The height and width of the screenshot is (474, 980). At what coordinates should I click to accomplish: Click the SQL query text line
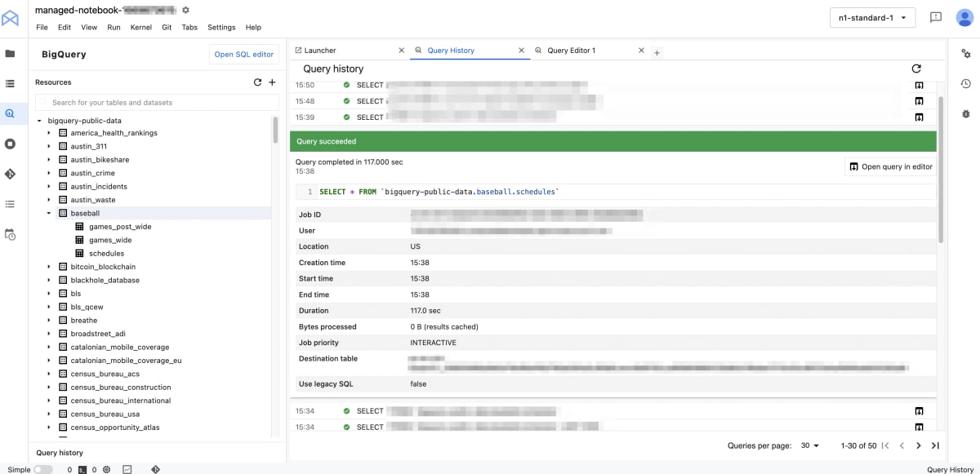click(x=439, y=192)
